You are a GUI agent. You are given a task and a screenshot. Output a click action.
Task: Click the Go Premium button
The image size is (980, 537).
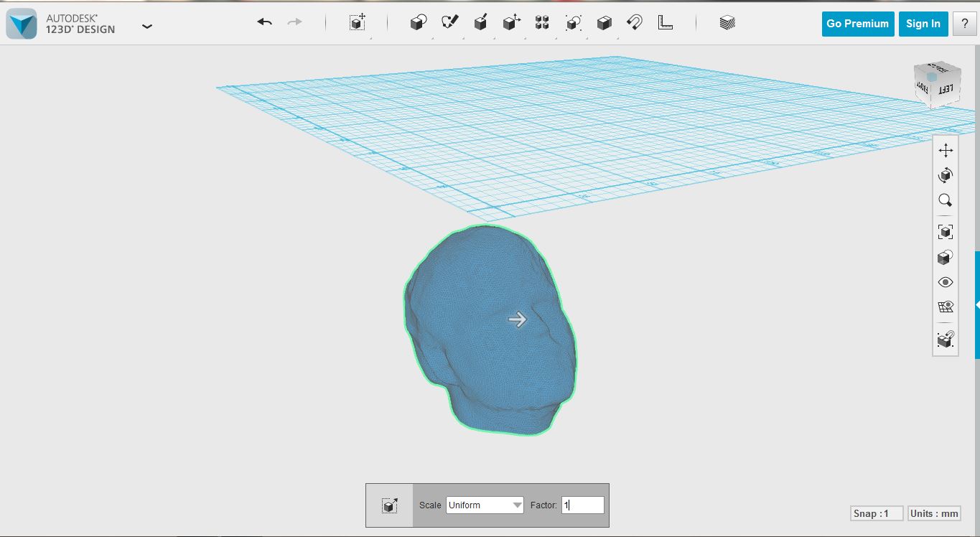point(858,24)
